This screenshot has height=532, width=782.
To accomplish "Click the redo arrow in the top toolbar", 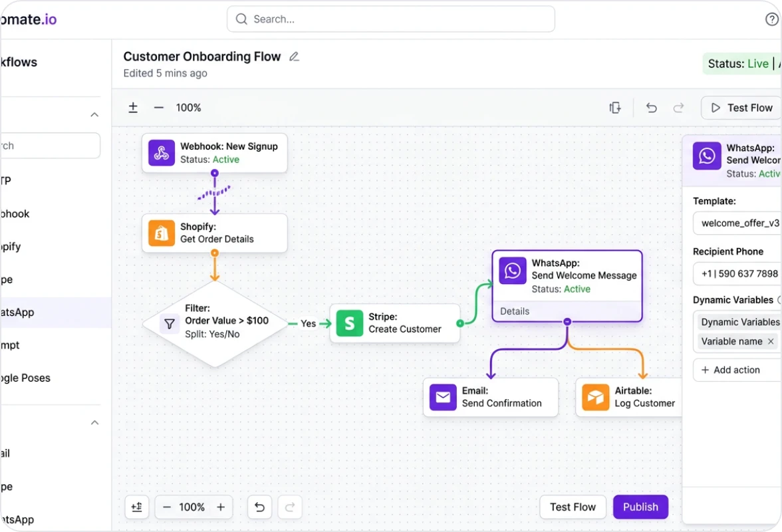I will click(678, 108).
